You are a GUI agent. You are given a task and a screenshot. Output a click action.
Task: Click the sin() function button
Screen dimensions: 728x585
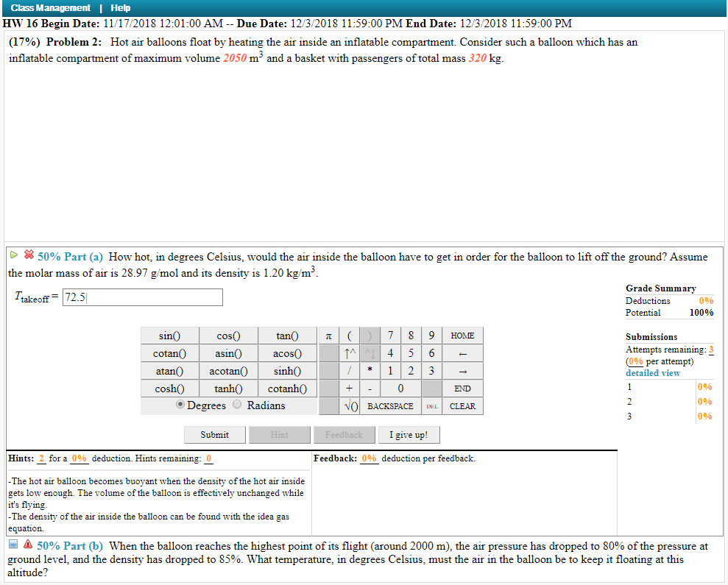point(169,336)
